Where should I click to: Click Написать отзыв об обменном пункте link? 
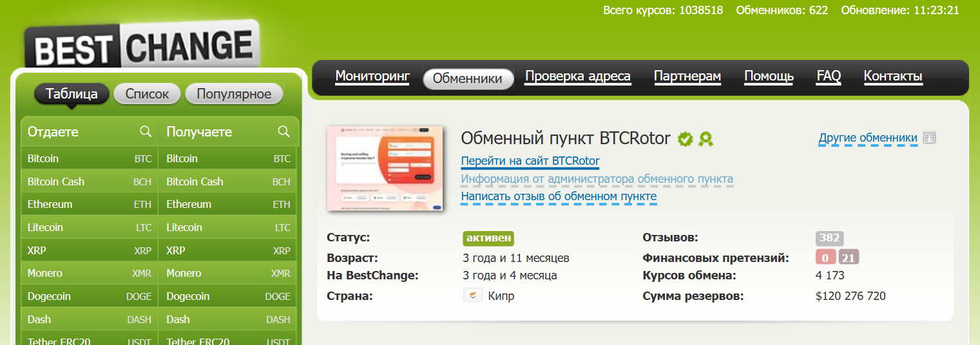tap(559, 196)
